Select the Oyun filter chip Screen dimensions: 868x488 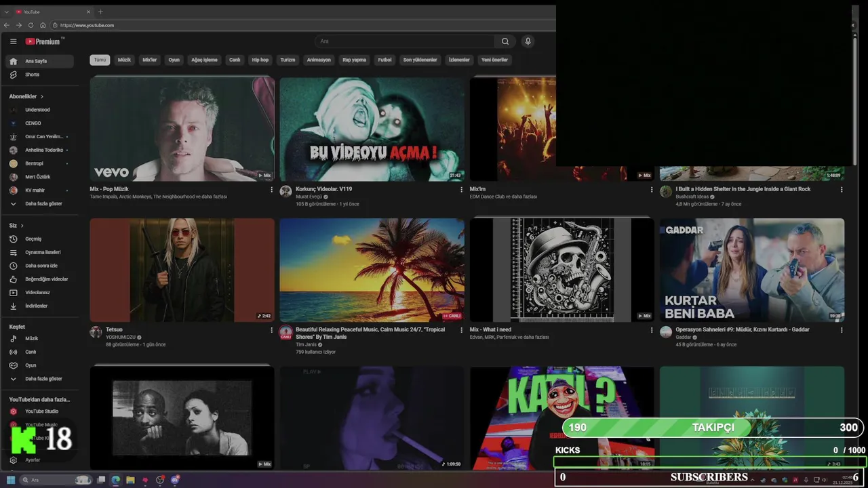click(x=174, y=60)
